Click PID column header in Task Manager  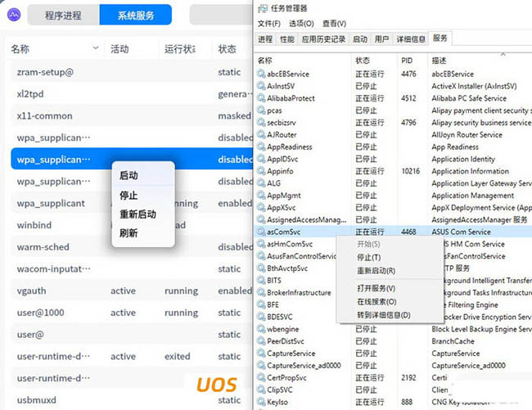pyautogui.click(x=407, y=61)
